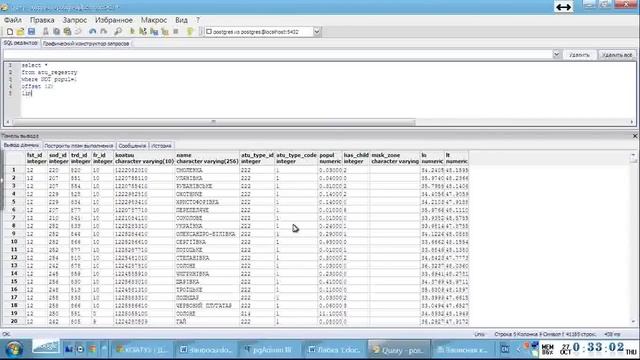Viewport: 640px width, 360px height.
Task: Click the editor horizontal scrollbar thumb
Action: (213, 122)
